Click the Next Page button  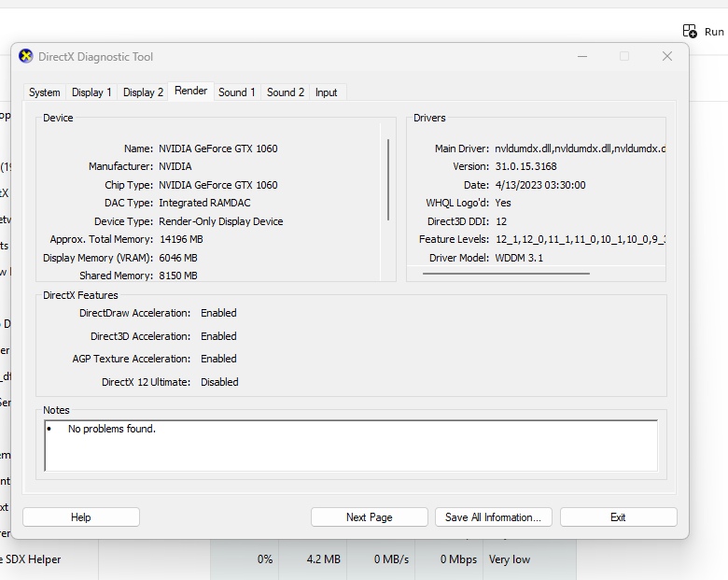[369, 517]
